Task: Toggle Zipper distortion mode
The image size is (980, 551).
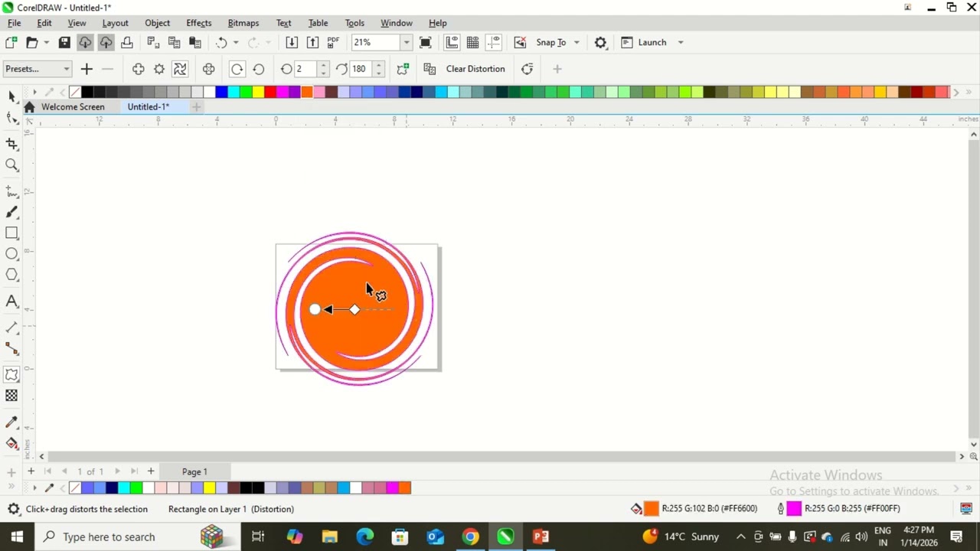Action: pos(158,69)
